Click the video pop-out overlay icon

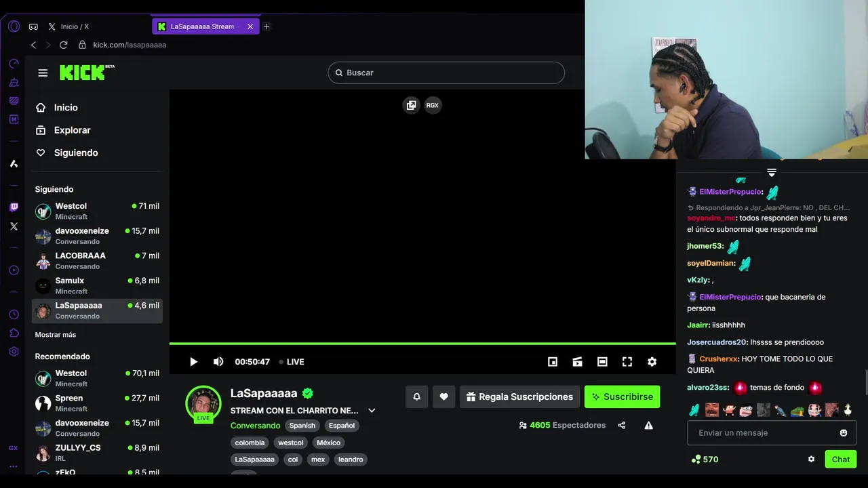[411, 105]
